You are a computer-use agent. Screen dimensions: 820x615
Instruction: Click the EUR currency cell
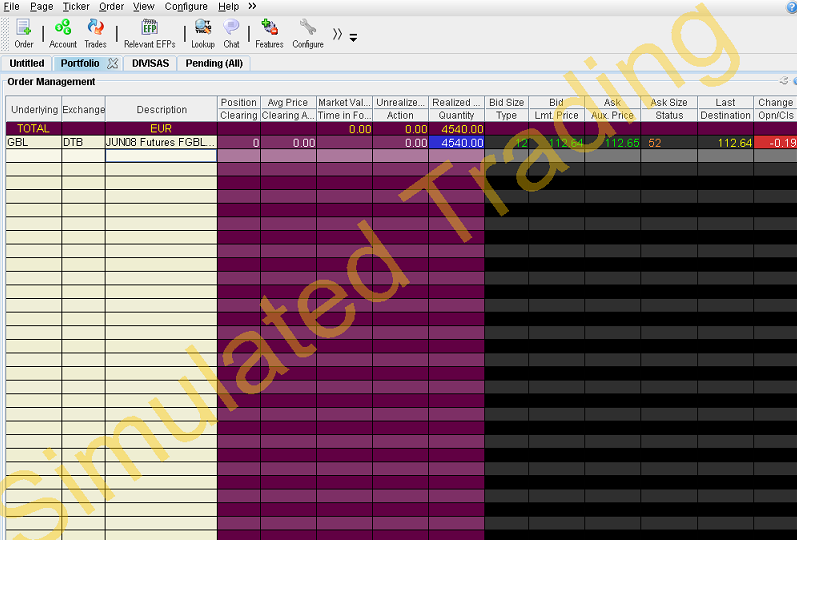pos(161,129)
